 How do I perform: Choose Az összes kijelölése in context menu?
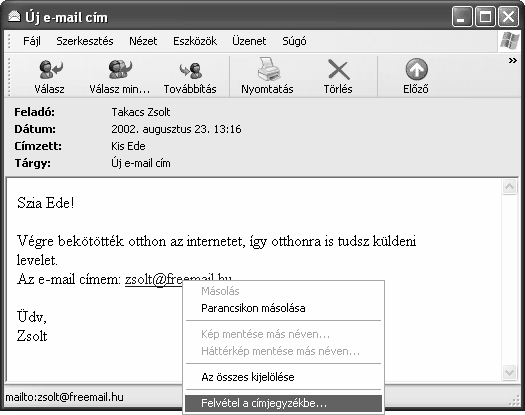pyautogui.click(x=283, y=377)
